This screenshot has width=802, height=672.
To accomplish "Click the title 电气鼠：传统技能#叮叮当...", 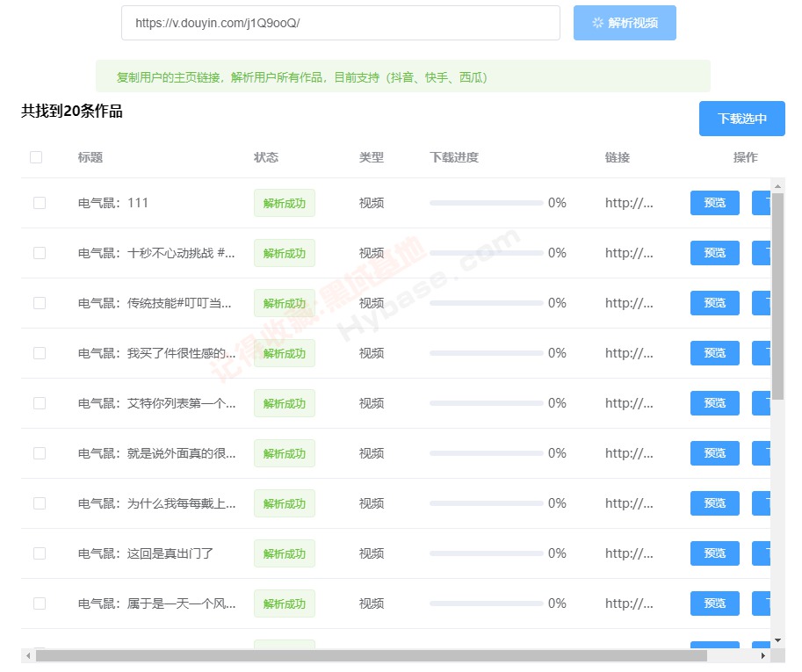I will tap(155, 303).
